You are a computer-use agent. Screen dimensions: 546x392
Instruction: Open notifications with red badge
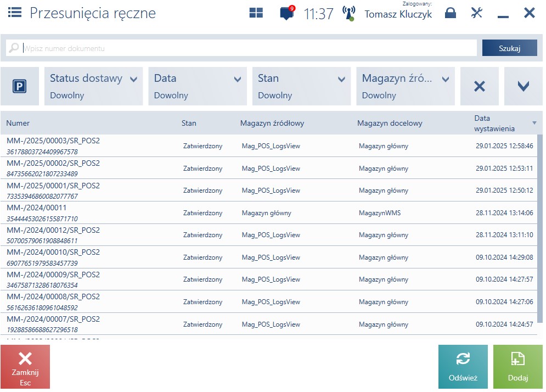click(287, 13)
